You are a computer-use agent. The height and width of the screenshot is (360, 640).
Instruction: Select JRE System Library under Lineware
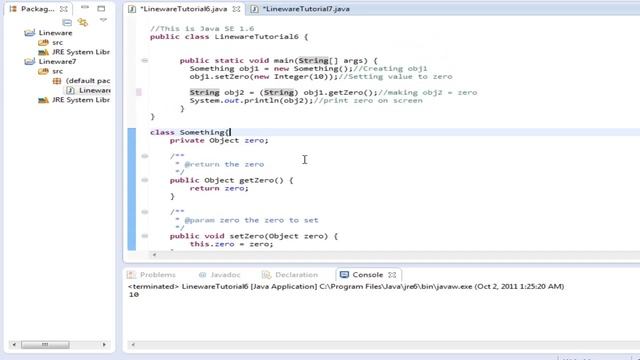[81, 52]
